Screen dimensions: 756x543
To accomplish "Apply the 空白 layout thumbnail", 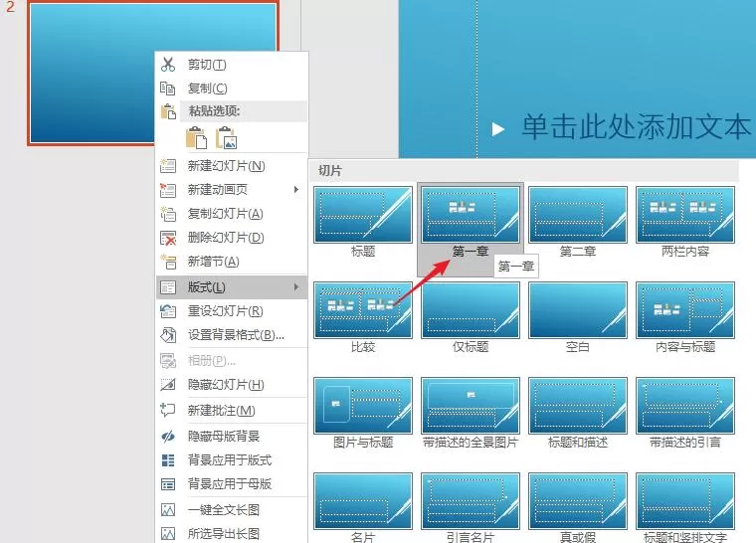I will coord(578,310).
